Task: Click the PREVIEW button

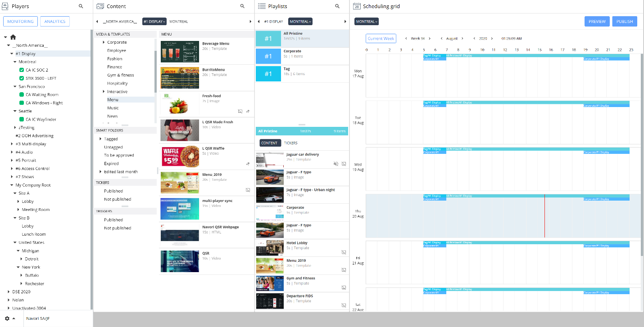Action: (597, 22)
